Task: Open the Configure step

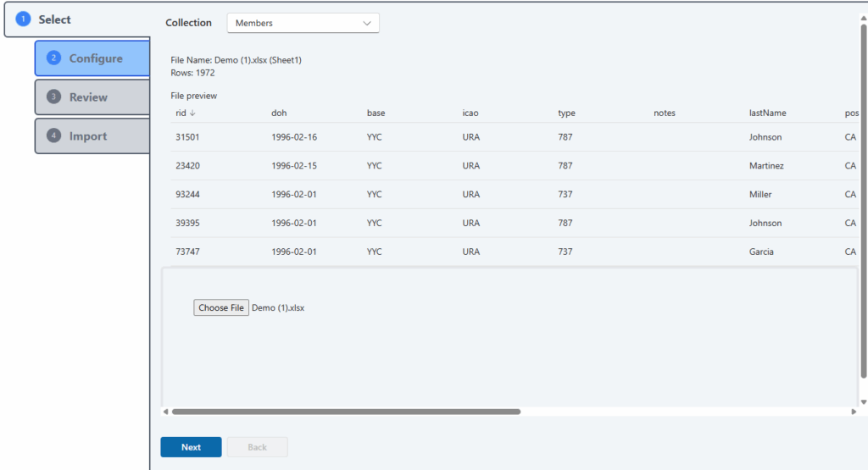Action: click(92, 58)
